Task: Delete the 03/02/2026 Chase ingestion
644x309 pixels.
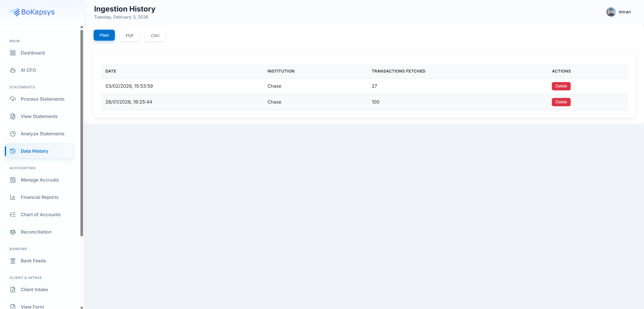Action: [x=561, y=86]
